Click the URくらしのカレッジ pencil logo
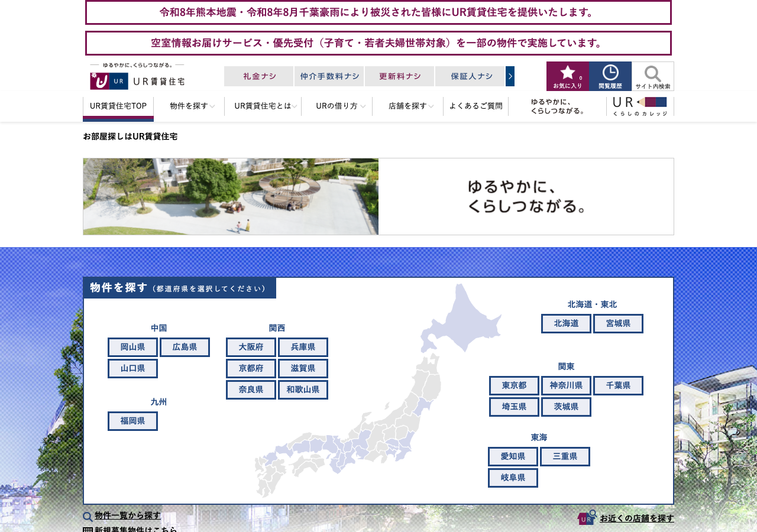757x532 pixels. tap(640, 106)
